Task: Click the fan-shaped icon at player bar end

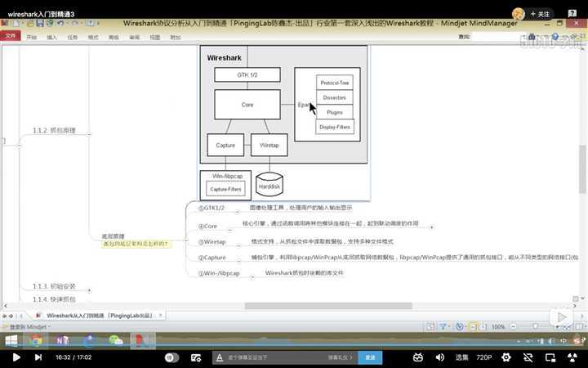Action: 572,357
